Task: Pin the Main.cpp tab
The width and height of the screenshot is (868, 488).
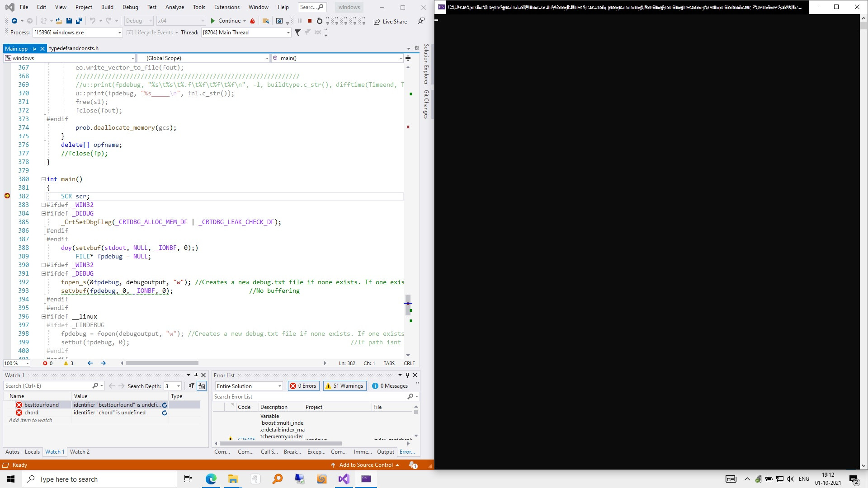Action: 34,48
